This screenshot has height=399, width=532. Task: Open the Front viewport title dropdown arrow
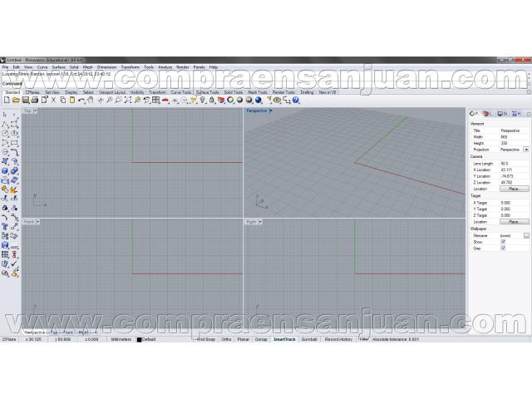coord(37,222)
